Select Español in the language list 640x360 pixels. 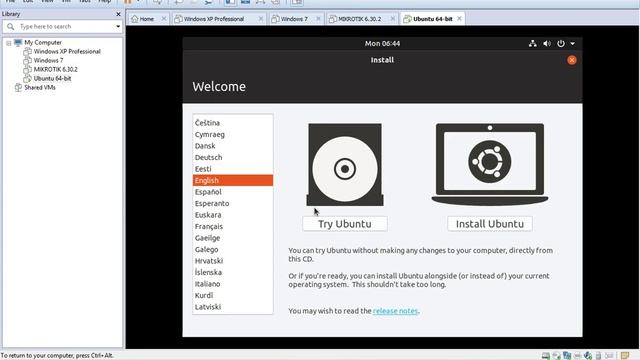233,192
